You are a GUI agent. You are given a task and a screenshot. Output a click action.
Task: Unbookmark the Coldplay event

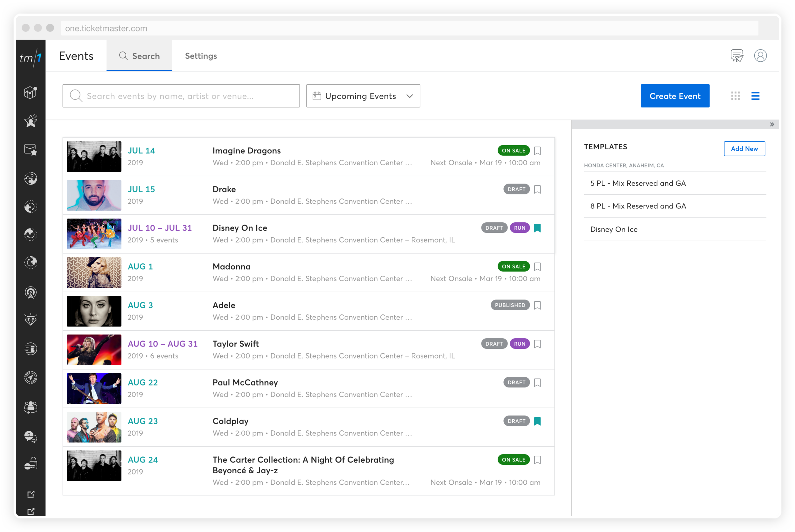(x=537, y=421)
